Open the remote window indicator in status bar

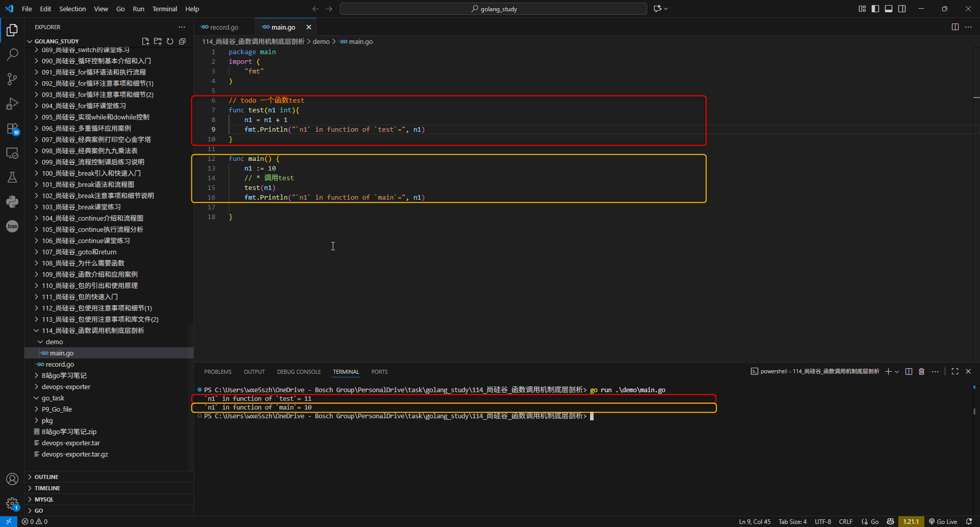click(9, 521)
